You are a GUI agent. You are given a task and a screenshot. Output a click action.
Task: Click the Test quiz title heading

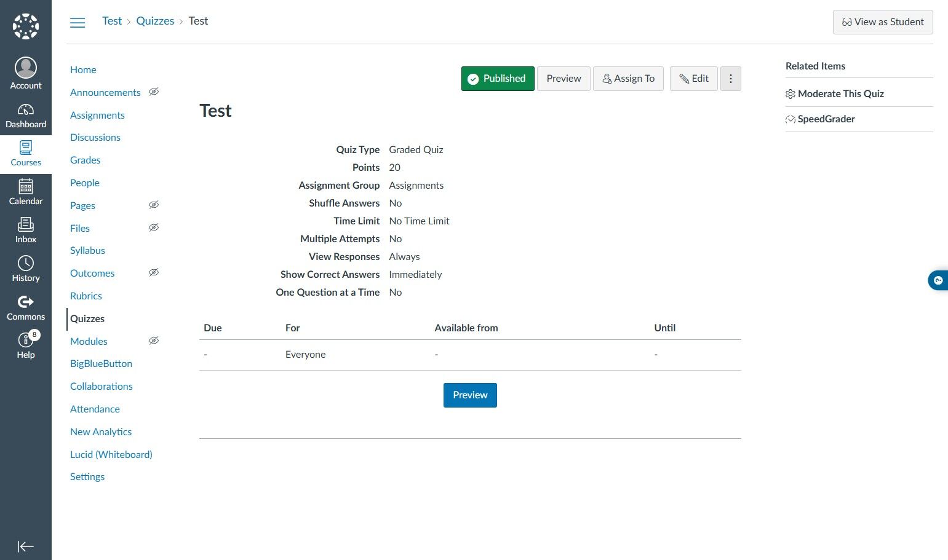(215, 111)
